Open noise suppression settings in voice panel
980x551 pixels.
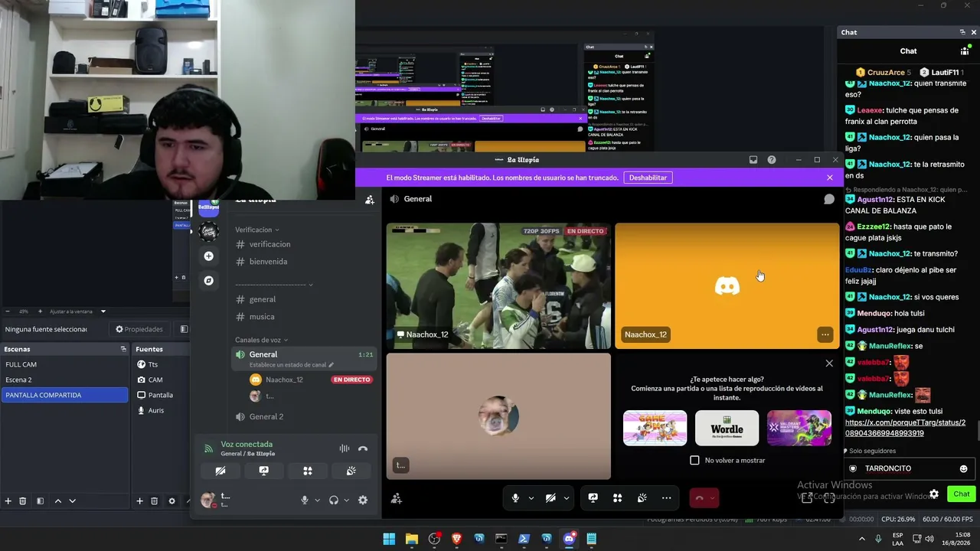click(x=345, y=449)
